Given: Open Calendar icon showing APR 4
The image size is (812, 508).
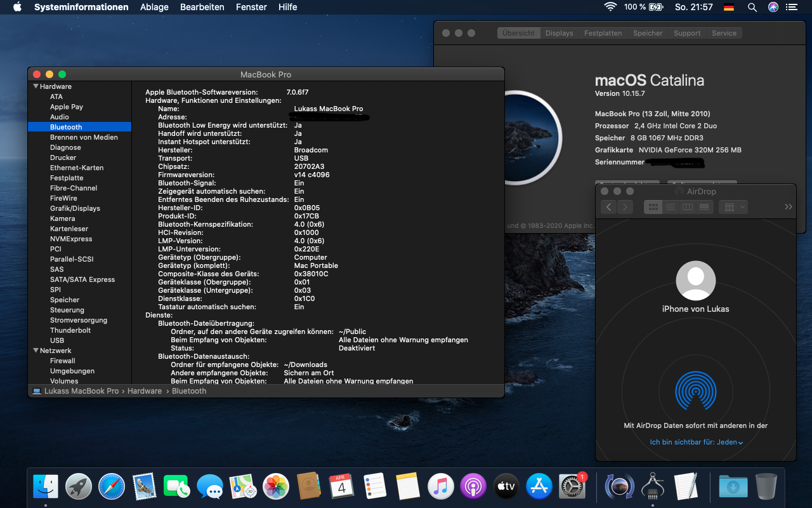Looking at the screenshot, I should (x=341, y=486).
